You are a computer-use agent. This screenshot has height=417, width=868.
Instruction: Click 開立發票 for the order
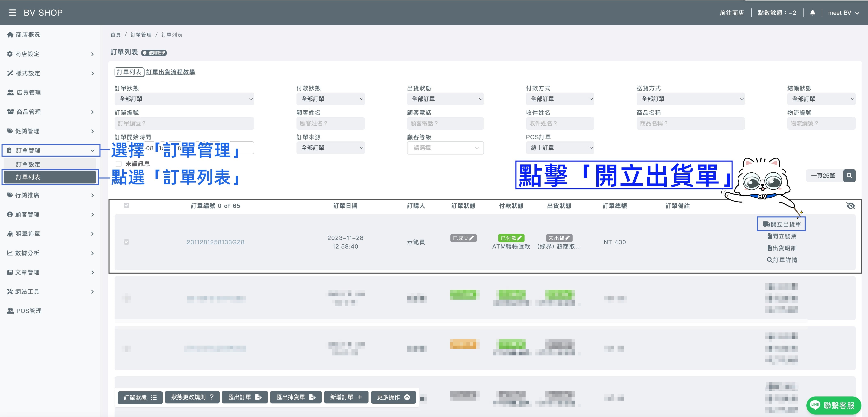point(782,236)
